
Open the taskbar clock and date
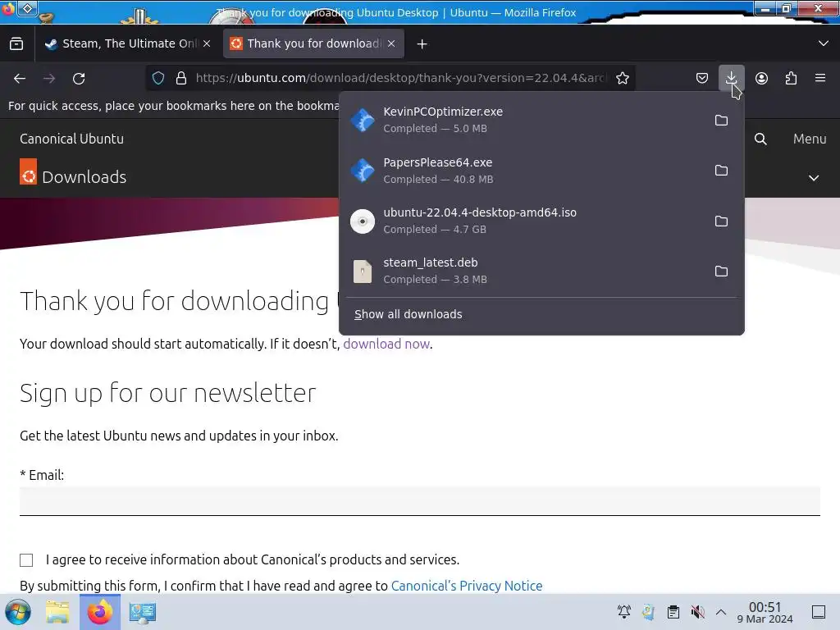pos(765,612)
